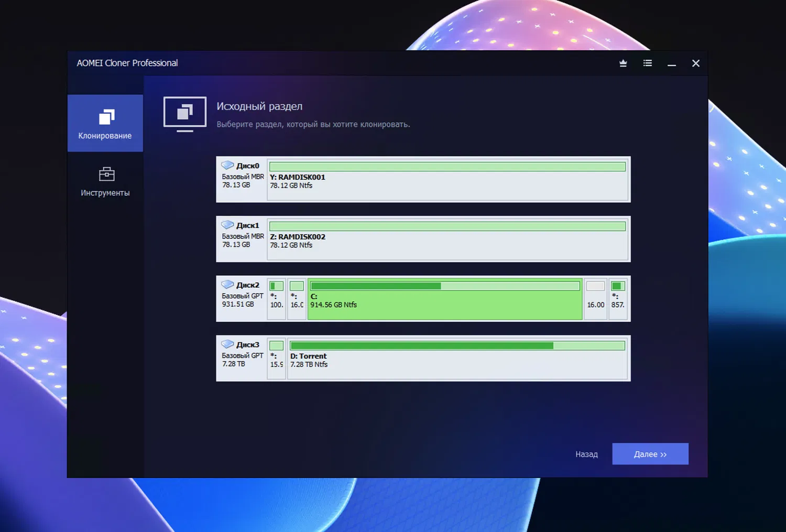The image size is (786, 532).
Task: Click the source partition monitor icon
Action: [x=185, y=114]
